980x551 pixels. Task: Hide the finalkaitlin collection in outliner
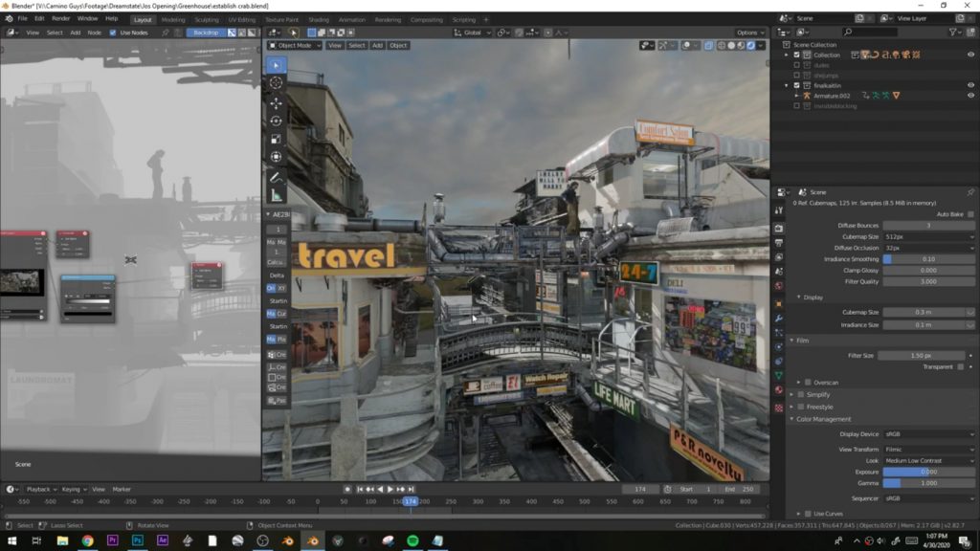click(970, 85)
